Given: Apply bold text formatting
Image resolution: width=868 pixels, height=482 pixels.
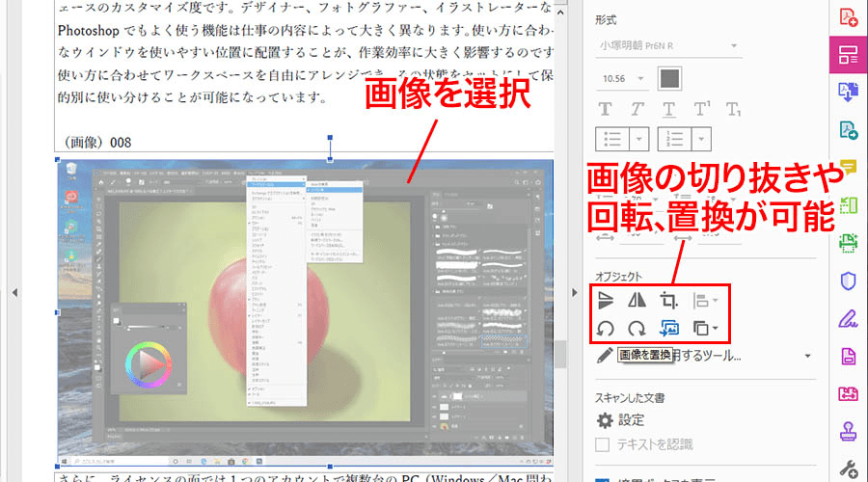Looking at the screenshot, I should pyautogui.click(x=605, y=109).
